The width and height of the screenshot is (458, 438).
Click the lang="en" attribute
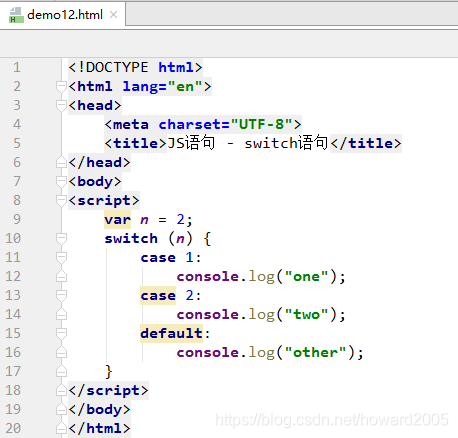point(163,87)
